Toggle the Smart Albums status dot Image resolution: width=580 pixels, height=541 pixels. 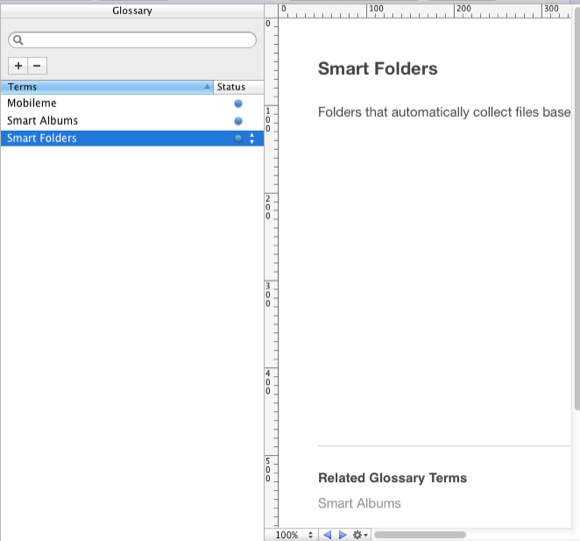pos(238,121)
